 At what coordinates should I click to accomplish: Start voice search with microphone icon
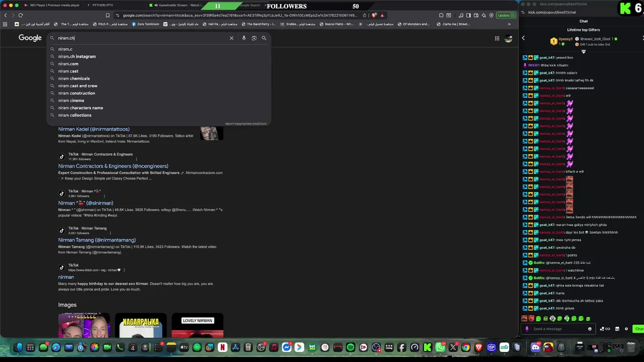(244, 38)
